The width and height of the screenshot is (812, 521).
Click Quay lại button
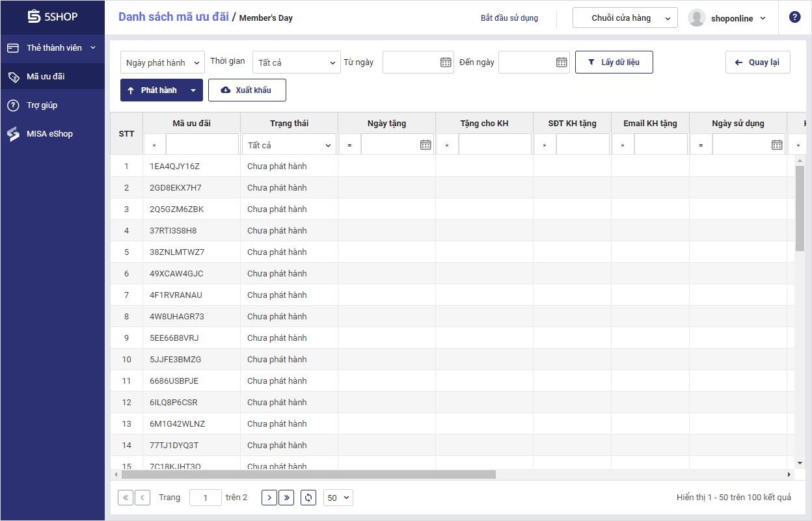point(758,62)
